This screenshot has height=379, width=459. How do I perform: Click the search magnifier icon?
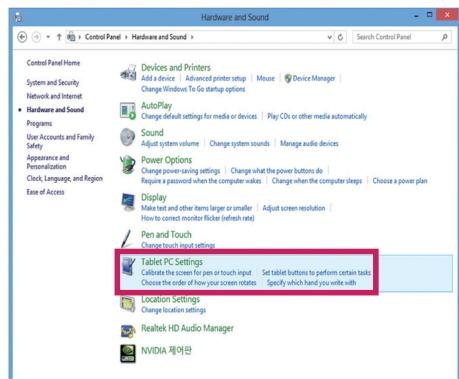tap(444, 37)
